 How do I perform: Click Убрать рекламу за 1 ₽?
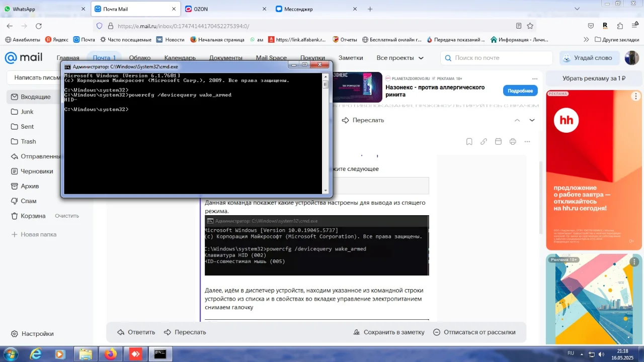click(594, 78)
